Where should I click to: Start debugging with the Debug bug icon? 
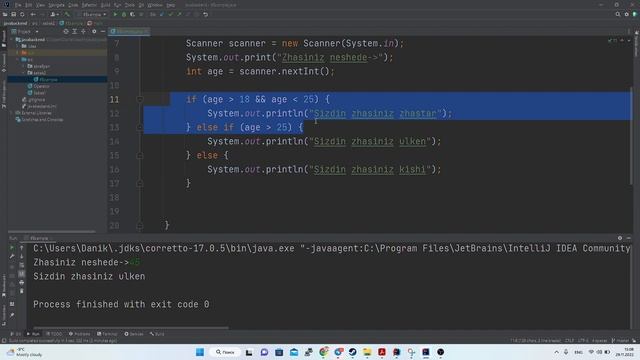tap(124, 14)
